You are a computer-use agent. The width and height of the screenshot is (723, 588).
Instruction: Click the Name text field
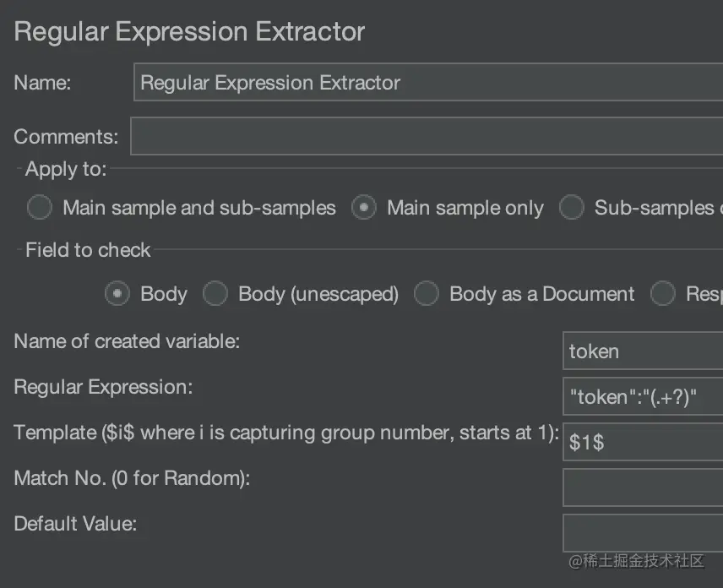pos(427,83)
